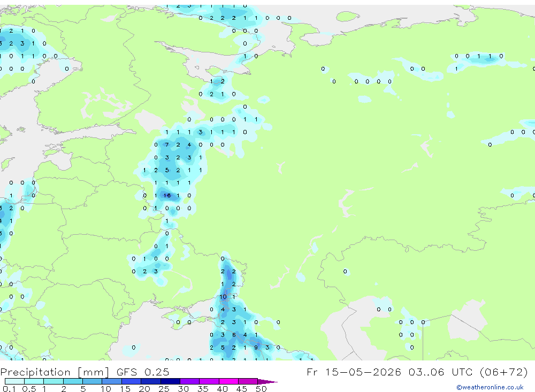Pick the lightest cyan 0.1–0.5 mm legend swatch
The height and width of the screenshot is (392, 535).
[14, 381]
